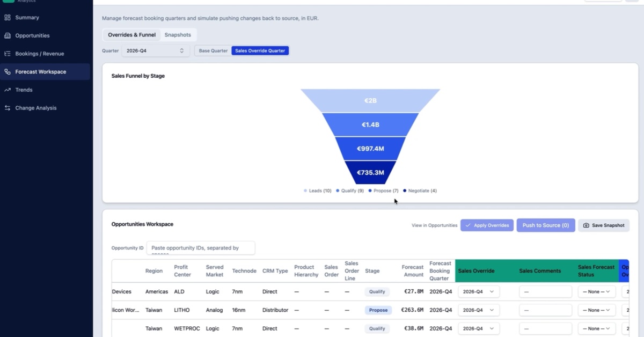Click the Sales Comments column header

coord(540,271)
